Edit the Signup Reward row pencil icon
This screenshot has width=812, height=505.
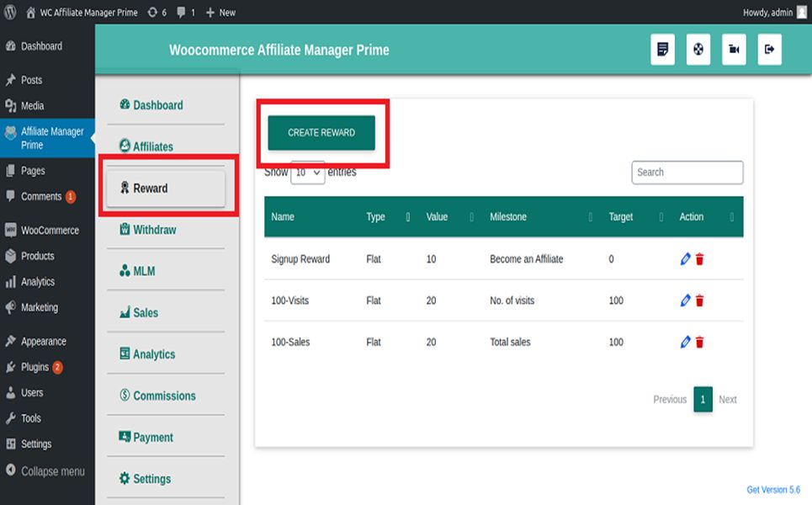(x=685, y=259)
